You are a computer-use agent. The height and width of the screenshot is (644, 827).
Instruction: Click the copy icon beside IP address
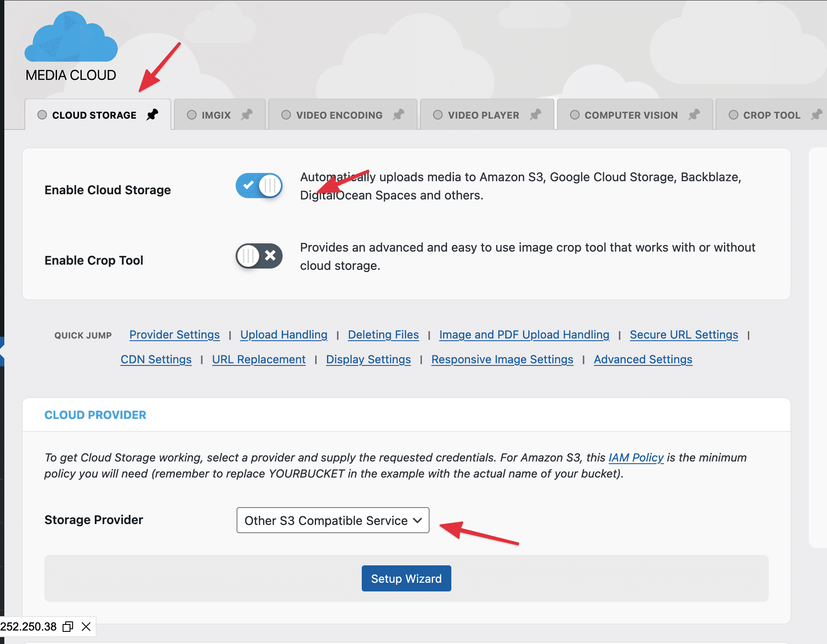coord(68,627)
